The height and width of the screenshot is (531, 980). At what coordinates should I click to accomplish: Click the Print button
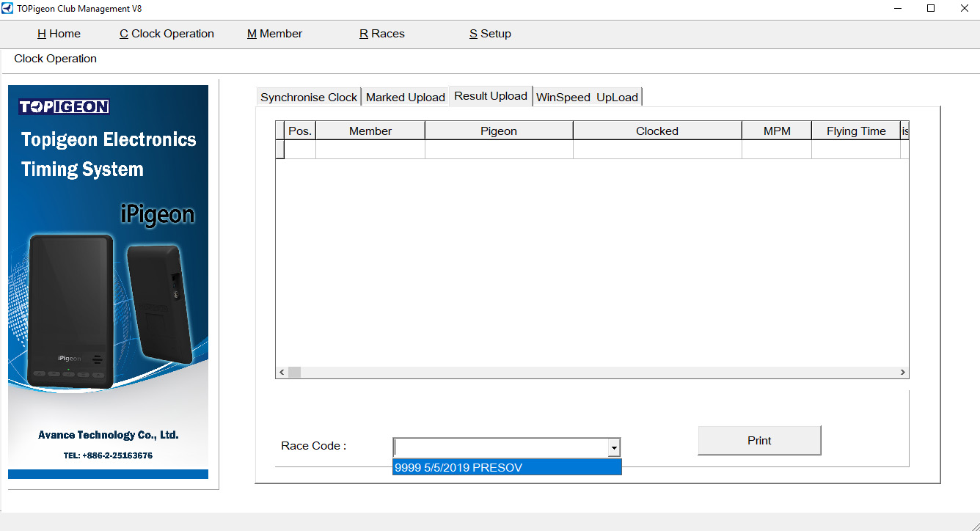759,441
